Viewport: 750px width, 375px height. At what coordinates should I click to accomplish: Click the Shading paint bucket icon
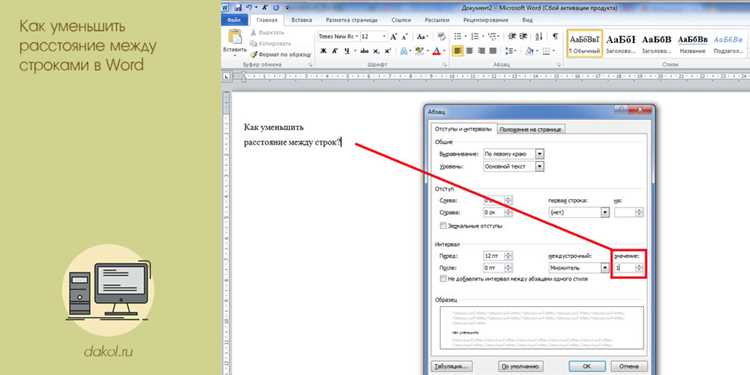click(x=531, y=51)
